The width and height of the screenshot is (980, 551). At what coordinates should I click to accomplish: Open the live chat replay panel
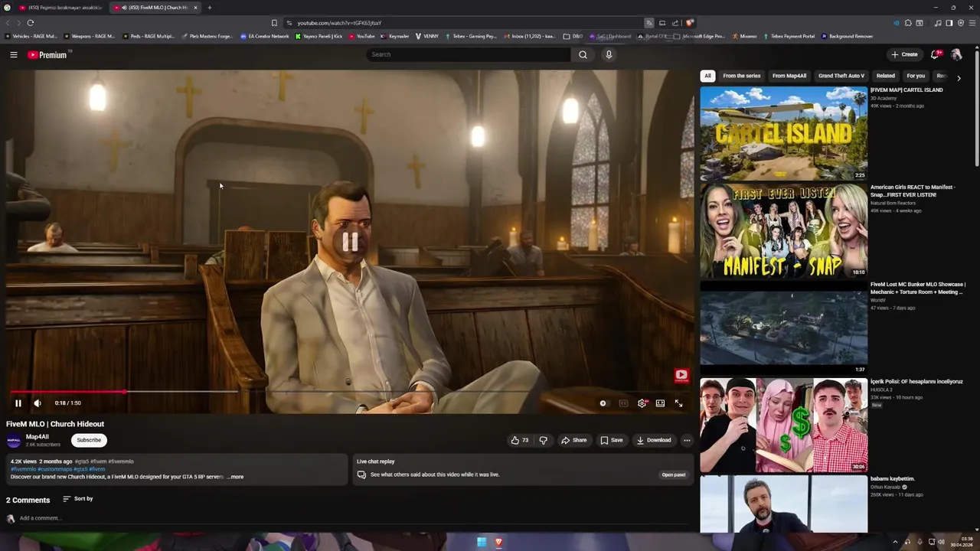674,474
